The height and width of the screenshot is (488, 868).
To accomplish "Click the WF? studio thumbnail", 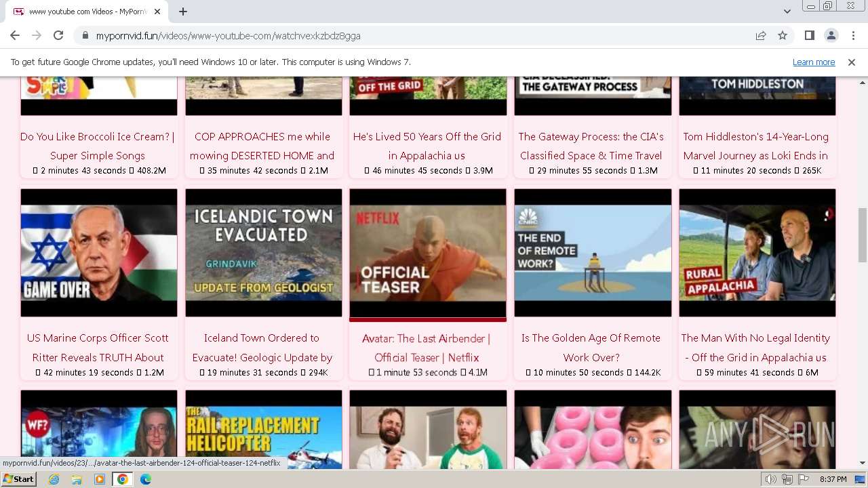I will 99,430.
